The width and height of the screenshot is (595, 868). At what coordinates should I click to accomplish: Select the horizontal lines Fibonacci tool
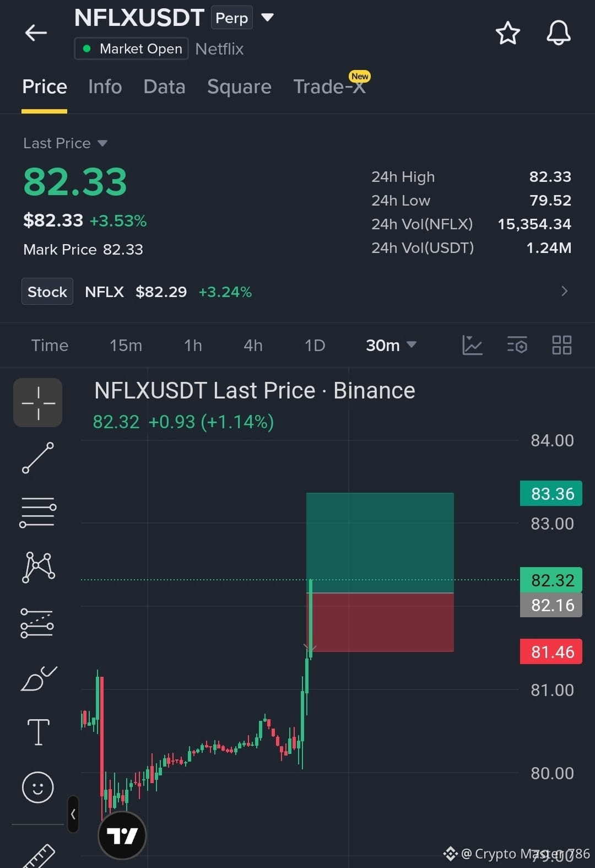[x=38, y=513]
